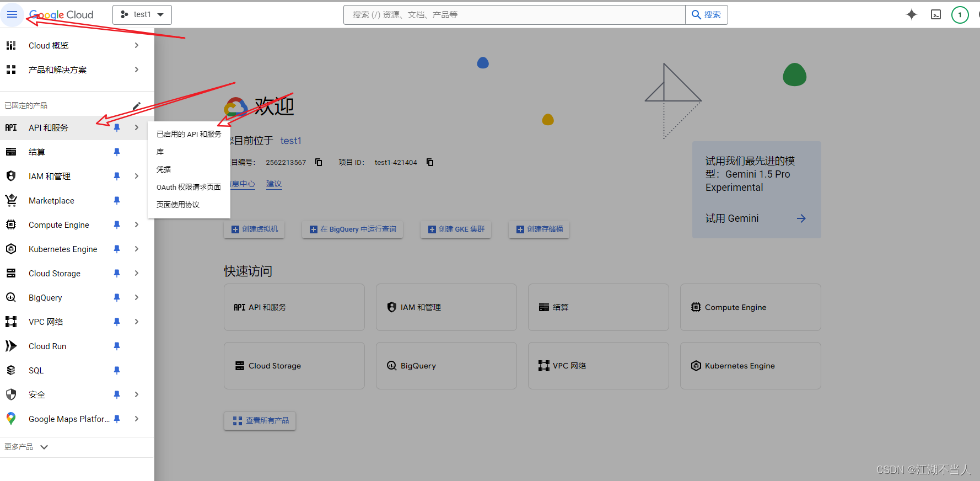Expand 更多产品 section
980x481 pixels.
(26, 447)
